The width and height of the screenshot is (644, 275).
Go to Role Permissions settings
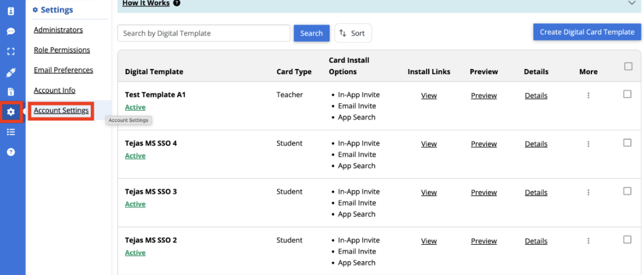point(62,50)
